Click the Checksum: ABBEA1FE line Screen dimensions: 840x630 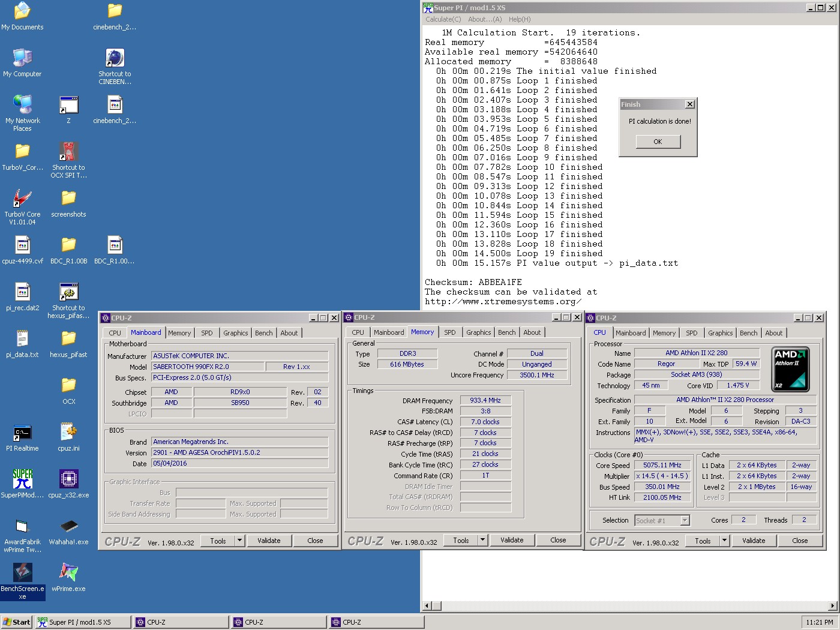tap(473, 282)
